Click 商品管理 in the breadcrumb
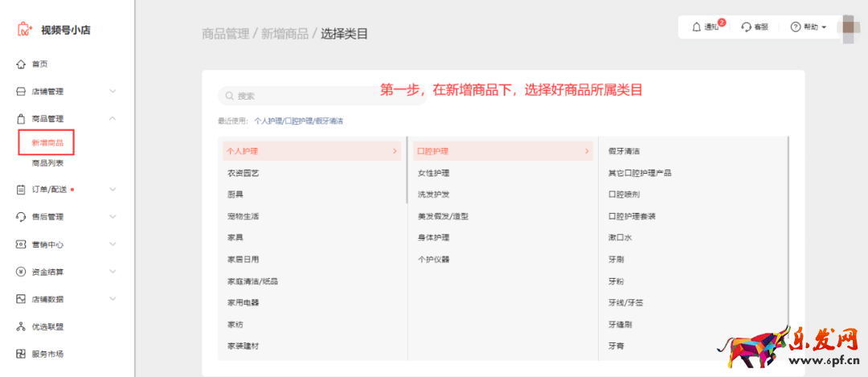The width and height of the screenshot is (868, 377). point(225,34)
